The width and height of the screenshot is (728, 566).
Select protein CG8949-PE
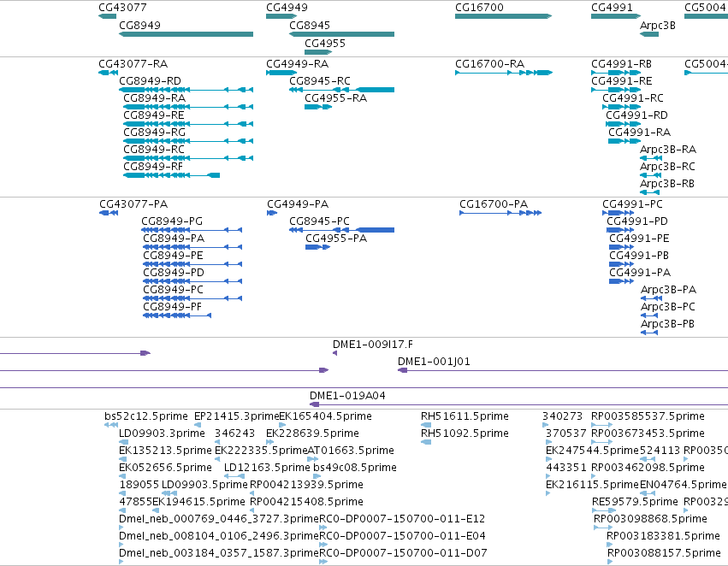click(173, 256)
